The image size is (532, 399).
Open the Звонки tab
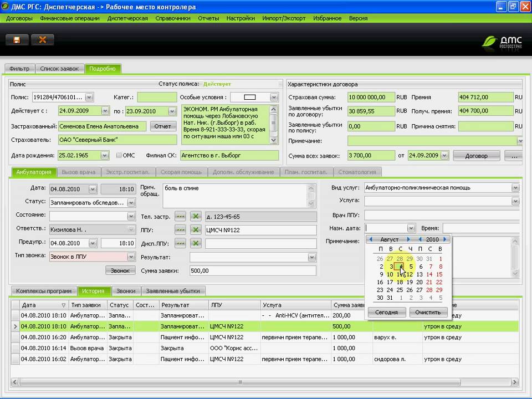click(x=126, y=291)
